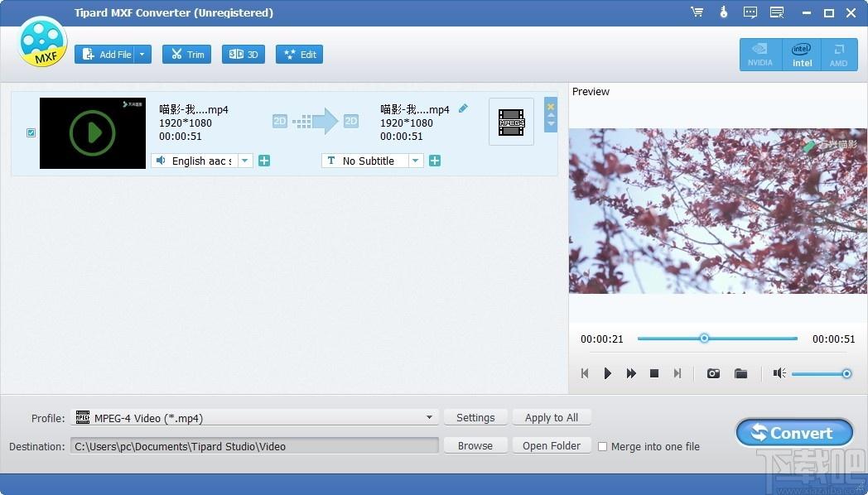Add audio track with plus icon
868x495 pixels.
[x=264, y=161]
